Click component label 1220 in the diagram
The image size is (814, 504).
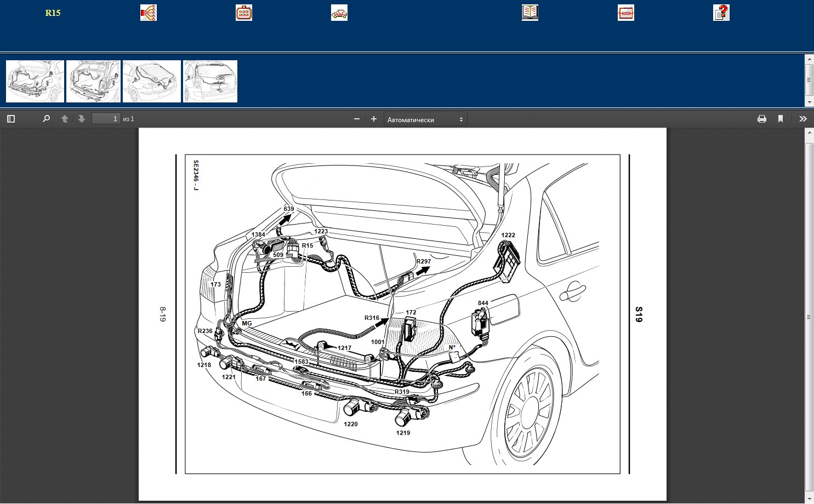coord(351,425)
